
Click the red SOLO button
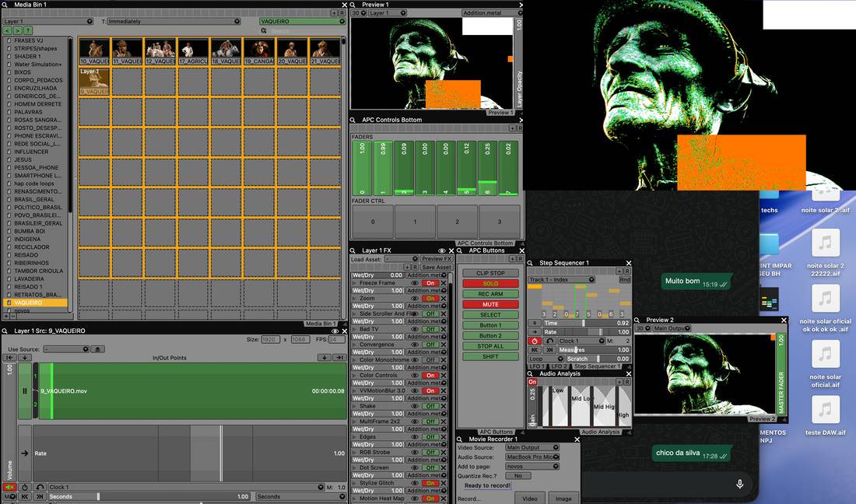coord(490,284)
